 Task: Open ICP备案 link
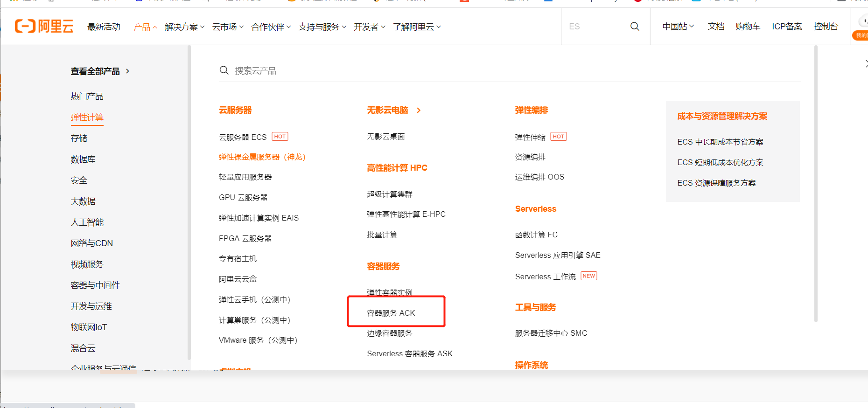[787, 27]
